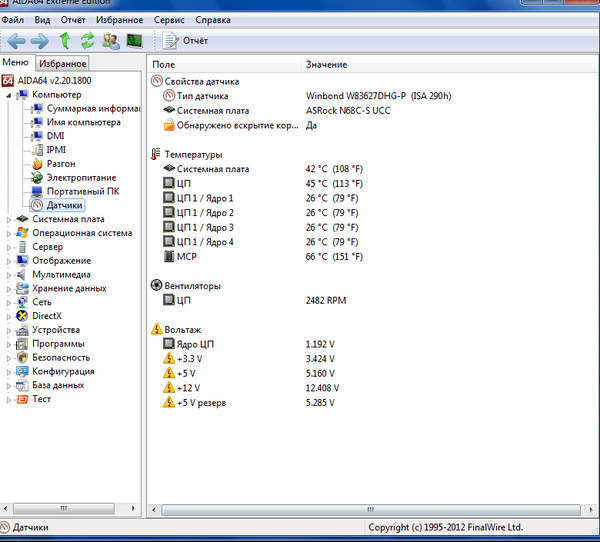Select the ЦП 1 / Ядро 1 row

pos(261,198)
